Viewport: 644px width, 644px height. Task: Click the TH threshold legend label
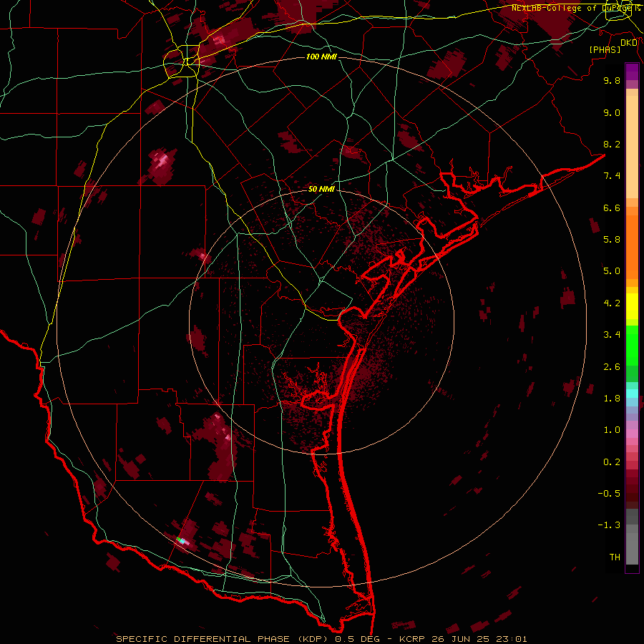(x=615, y=557)
